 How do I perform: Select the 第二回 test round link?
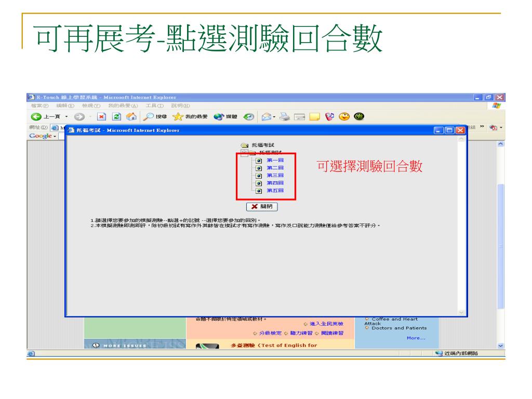click(x=275, y=168)
